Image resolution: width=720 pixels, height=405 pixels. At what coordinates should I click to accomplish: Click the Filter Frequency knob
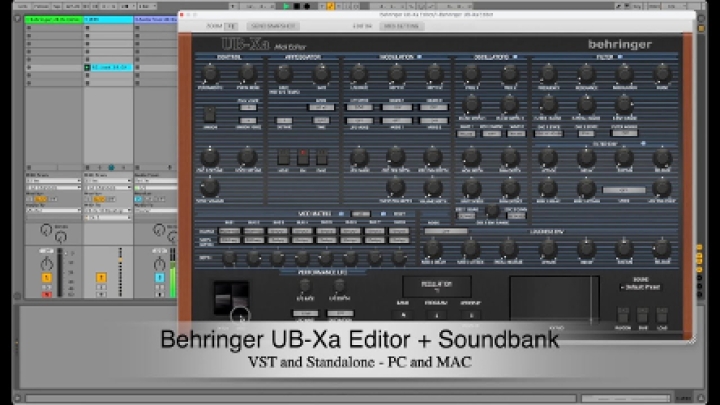coord(548,73)
